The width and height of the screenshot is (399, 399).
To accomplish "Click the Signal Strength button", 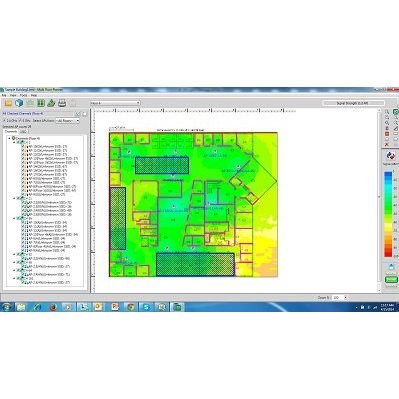I will pyautogui.click(x=353, y=103).
